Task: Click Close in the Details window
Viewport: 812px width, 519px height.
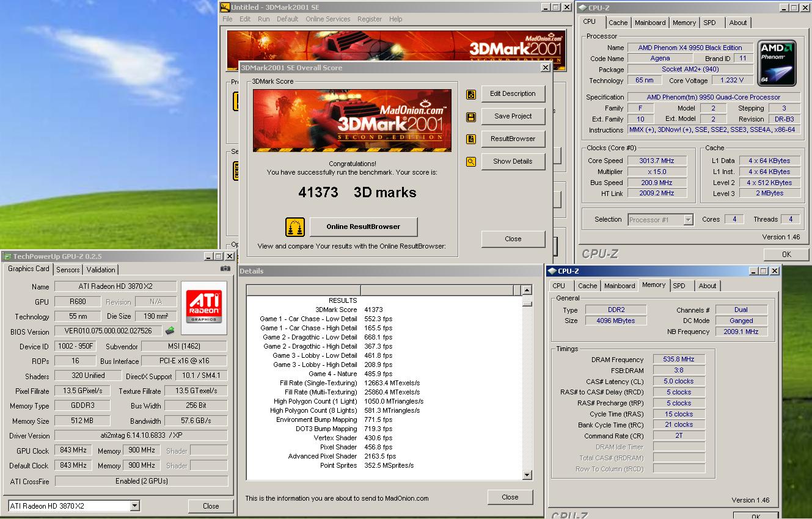Action: (510, 498)
